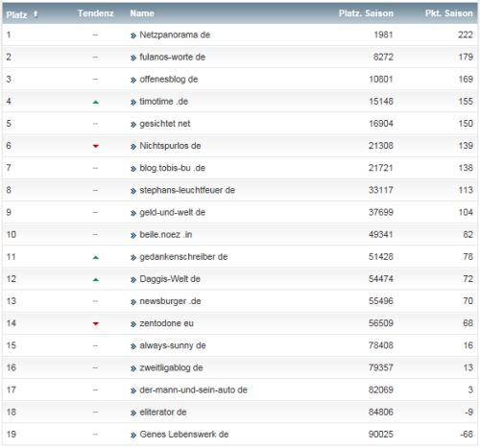Sort by Pkt. Saison column header

[448, 13]
